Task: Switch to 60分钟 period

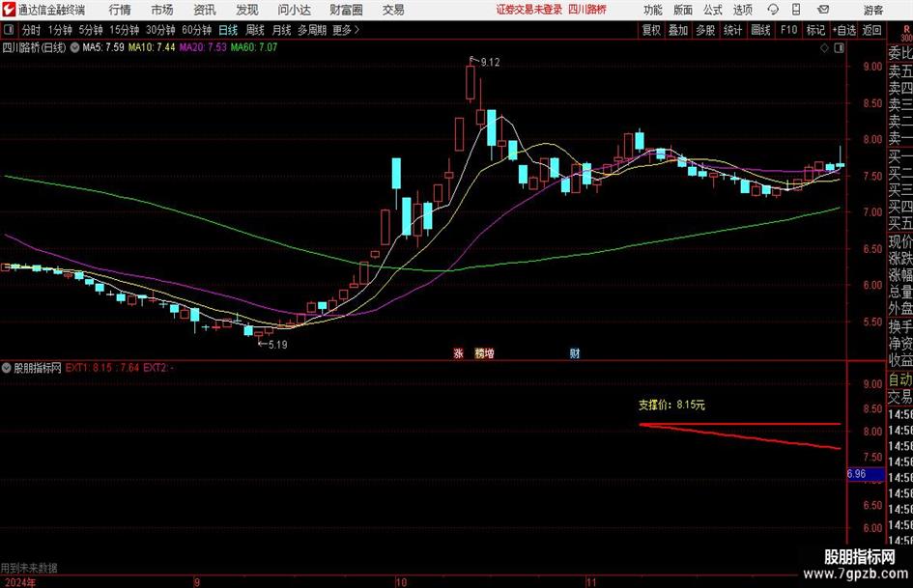Action: [x=196, y=30]
